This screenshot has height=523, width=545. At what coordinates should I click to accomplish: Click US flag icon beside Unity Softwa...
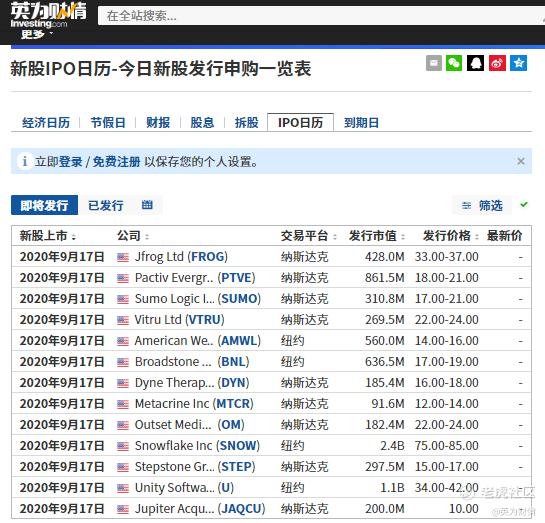coord(123,488)
